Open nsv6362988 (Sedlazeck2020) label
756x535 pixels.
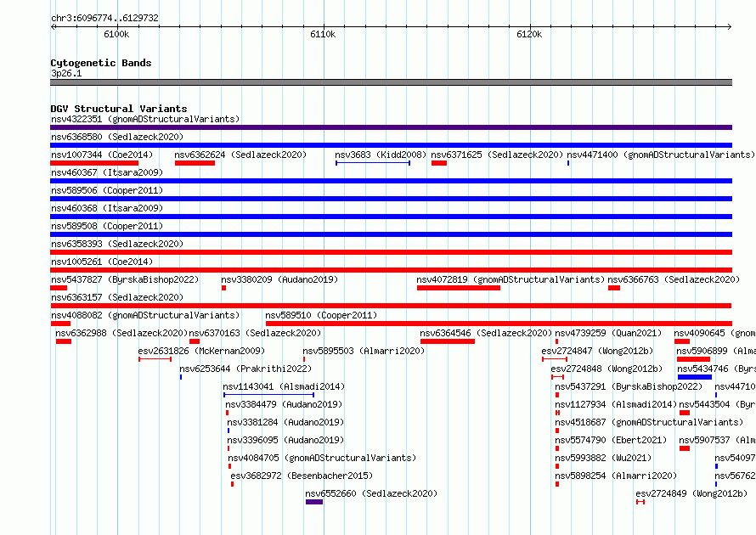[x=121, y=333]
